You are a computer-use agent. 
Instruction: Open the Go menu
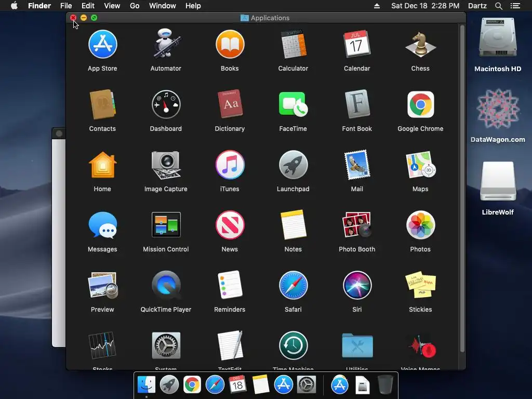coord(135,6)
